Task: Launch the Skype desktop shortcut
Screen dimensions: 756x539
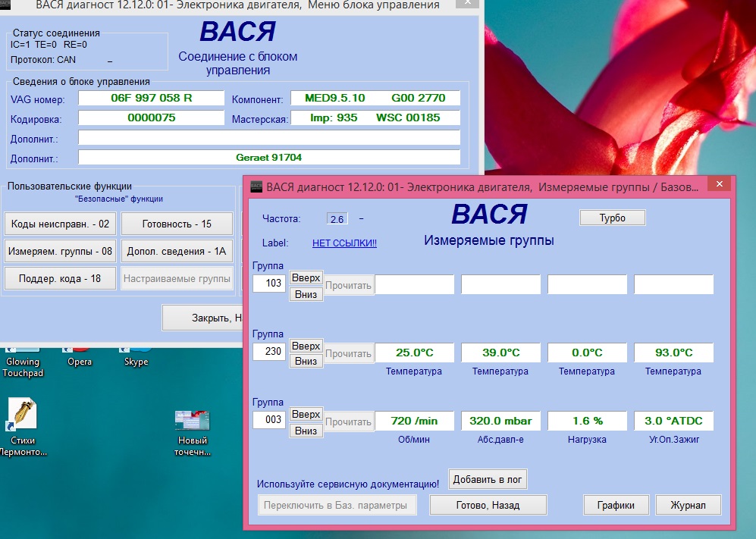Action: pyautogui.click(x=136, y=356)
